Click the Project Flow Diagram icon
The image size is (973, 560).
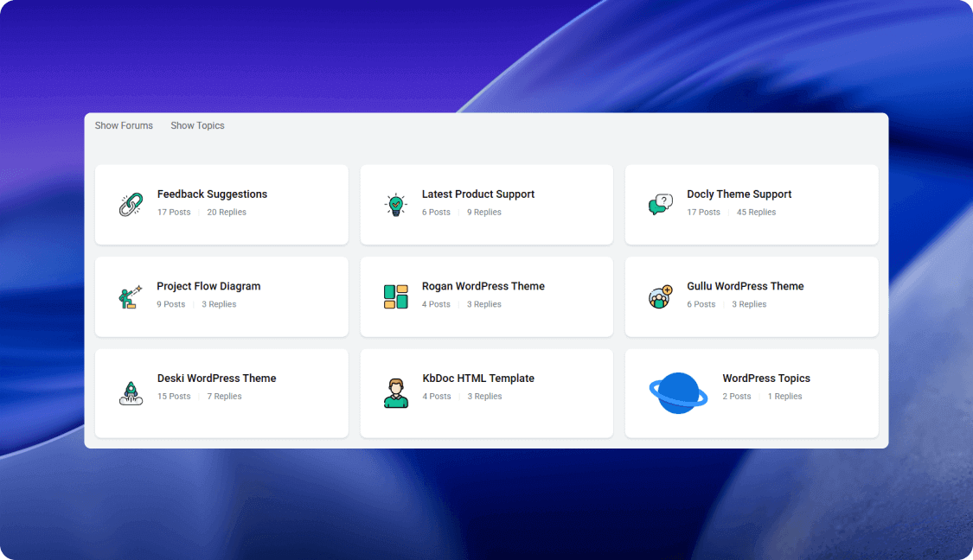(x=130, y=297)
